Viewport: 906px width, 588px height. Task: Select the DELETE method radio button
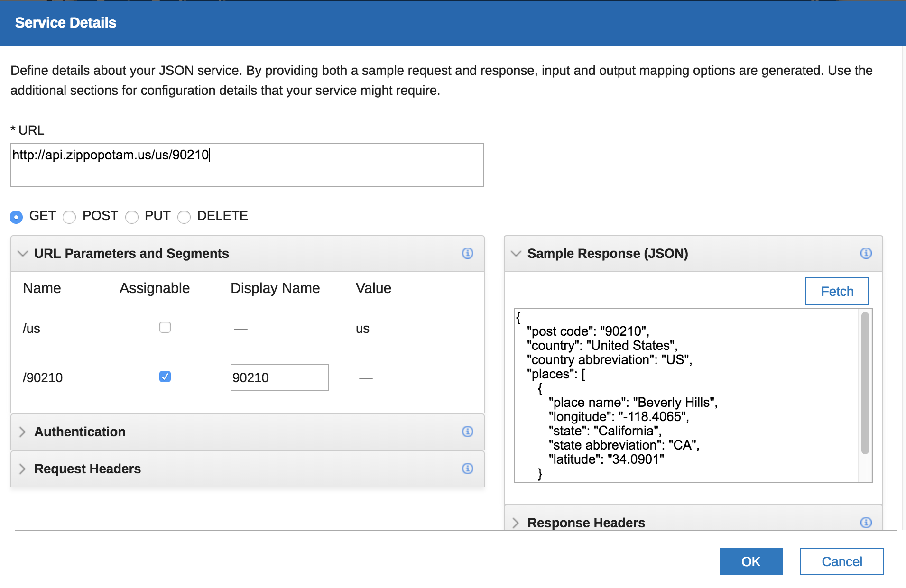pyautogui.click(x=184, y=217)
